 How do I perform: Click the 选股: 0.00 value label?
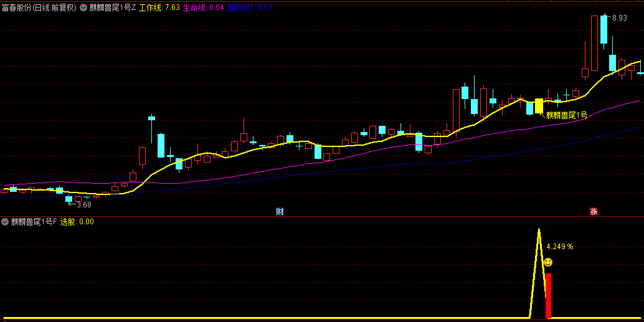77,222
